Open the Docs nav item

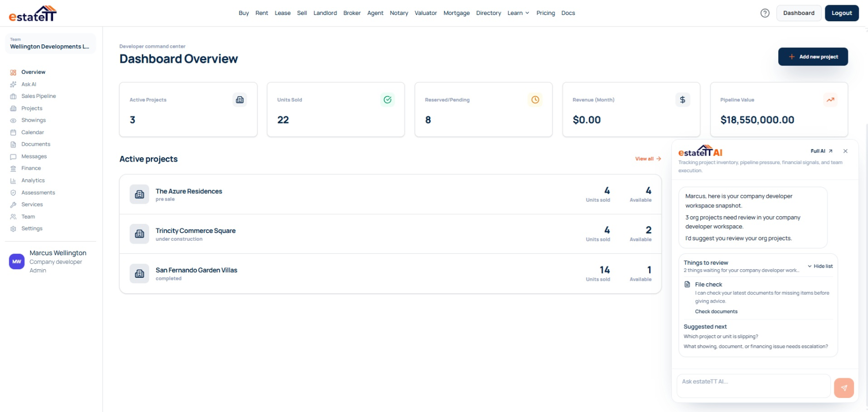coord(568,13)
